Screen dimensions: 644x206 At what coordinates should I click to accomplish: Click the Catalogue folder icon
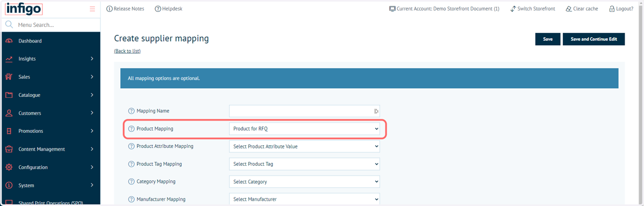[x=9, y=95]
